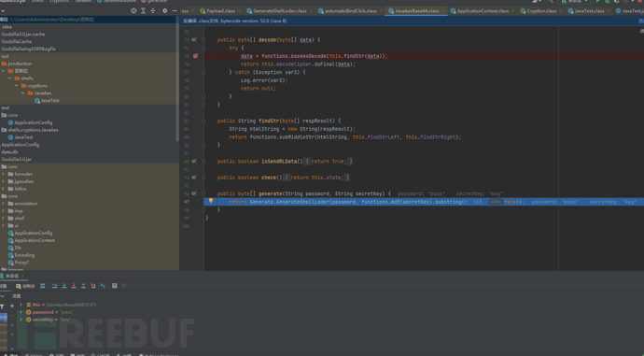Close the Payload.class tab
The height and width of the screenshot is (356, 644).
click(239, 11)
